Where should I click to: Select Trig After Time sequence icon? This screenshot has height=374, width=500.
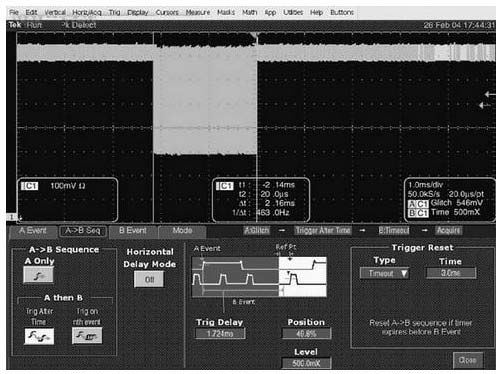pos(39,336)
